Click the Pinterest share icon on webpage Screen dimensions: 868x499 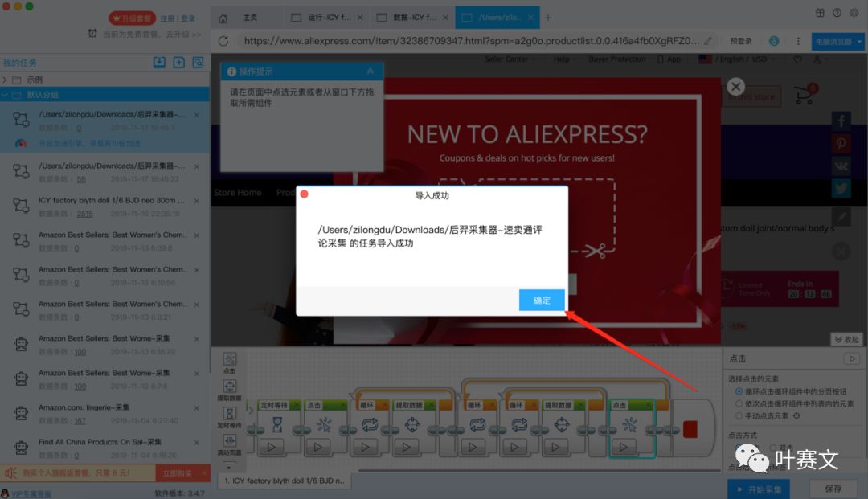(x=841, y=143)
